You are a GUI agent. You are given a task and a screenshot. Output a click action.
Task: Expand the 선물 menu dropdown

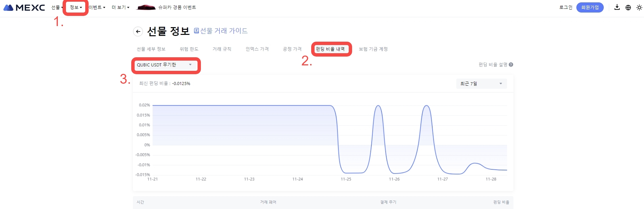point(57,7)
